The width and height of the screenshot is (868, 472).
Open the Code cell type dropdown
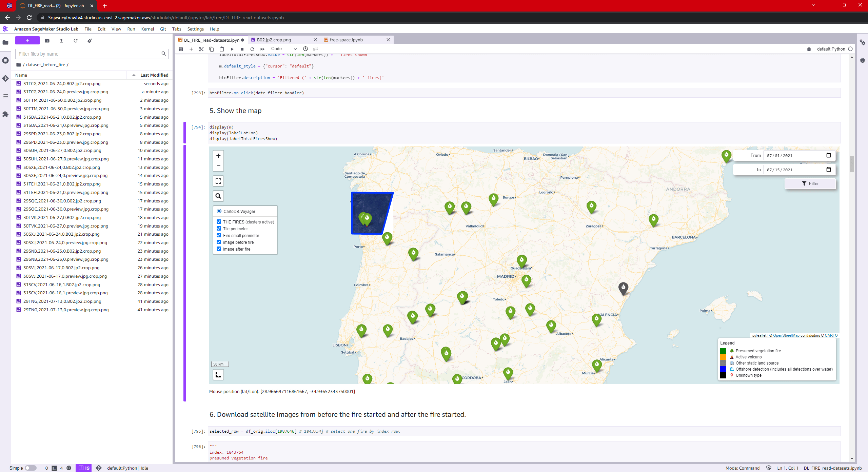coord(284,49)
